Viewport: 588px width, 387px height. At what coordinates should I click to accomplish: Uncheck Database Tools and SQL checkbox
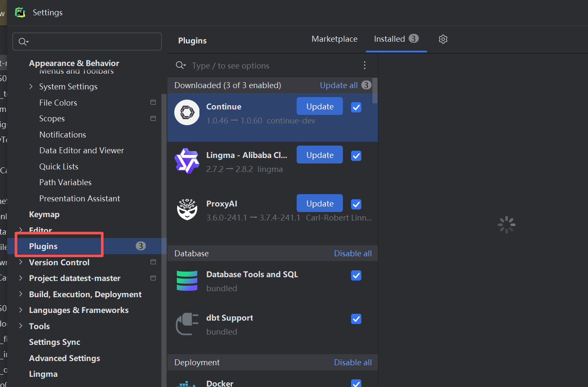(356, 275)
